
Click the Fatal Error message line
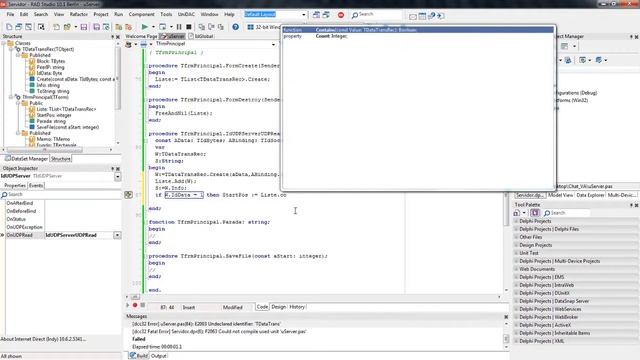tap(219, 332)
